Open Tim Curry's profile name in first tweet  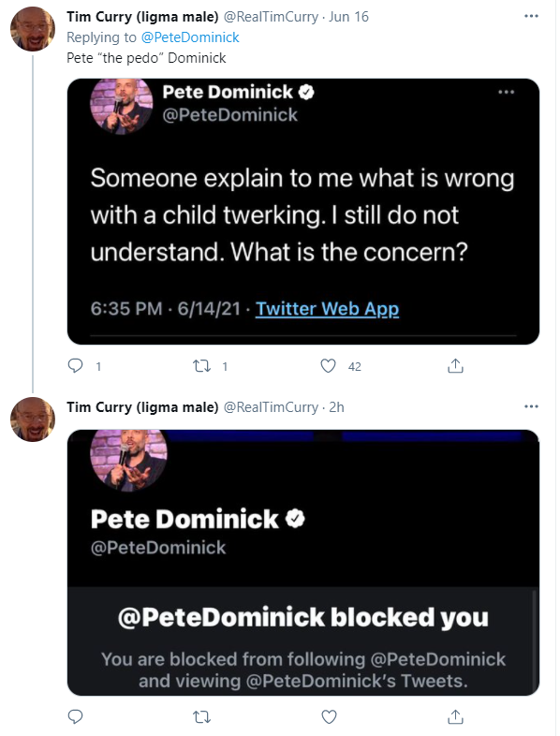tap(142, 17)
